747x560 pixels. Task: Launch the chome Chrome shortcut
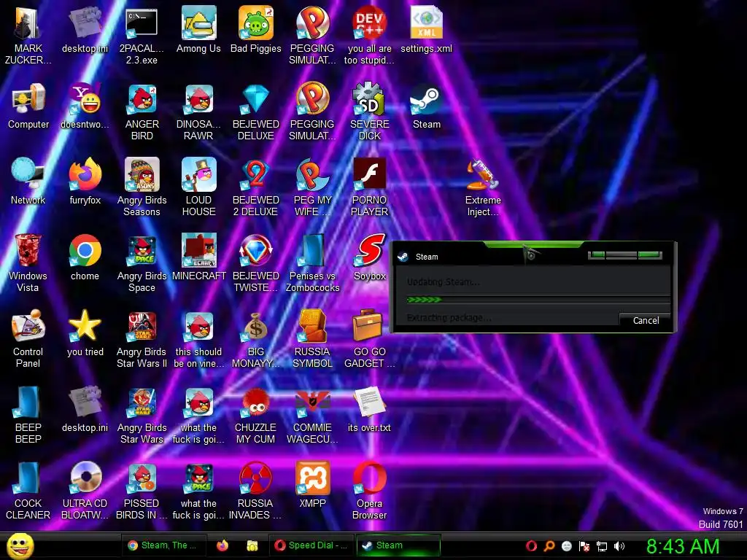pos(85,257)
